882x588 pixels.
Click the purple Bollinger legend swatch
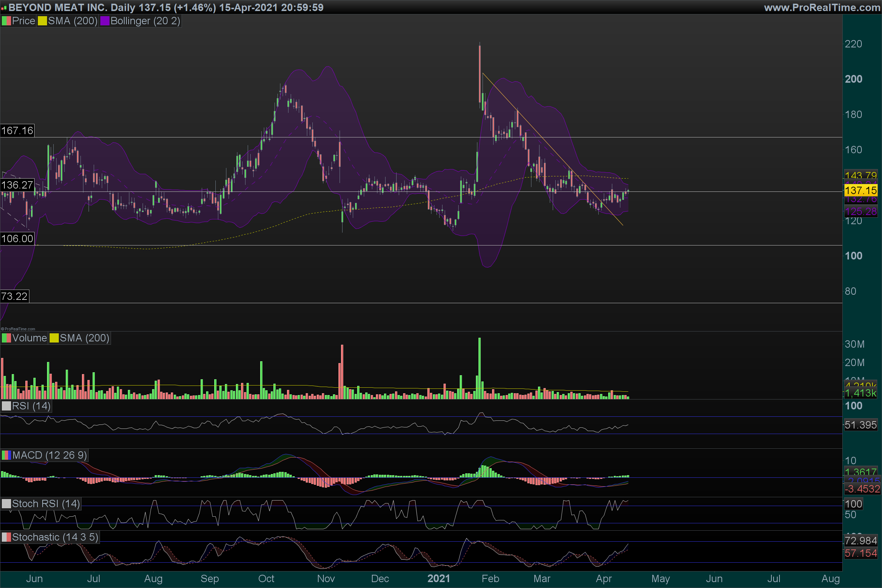pos(105,21)
